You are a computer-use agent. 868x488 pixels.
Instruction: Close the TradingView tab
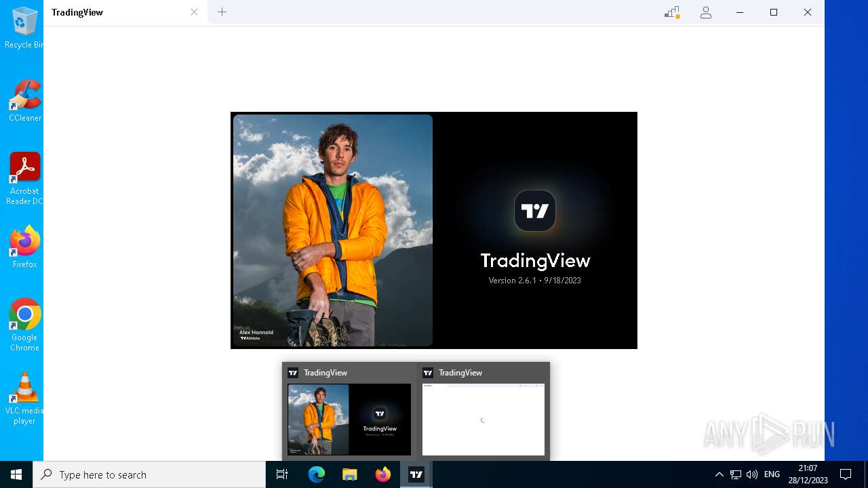(x=195, y=12)
